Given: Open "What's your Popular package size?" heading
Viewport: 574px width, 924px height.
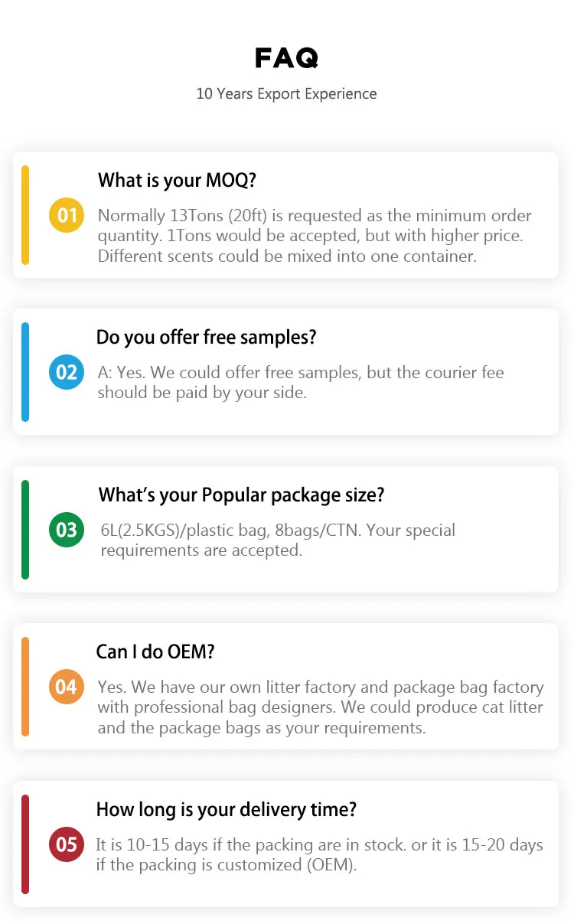Looking at the screenshot, I should point(241,495).
